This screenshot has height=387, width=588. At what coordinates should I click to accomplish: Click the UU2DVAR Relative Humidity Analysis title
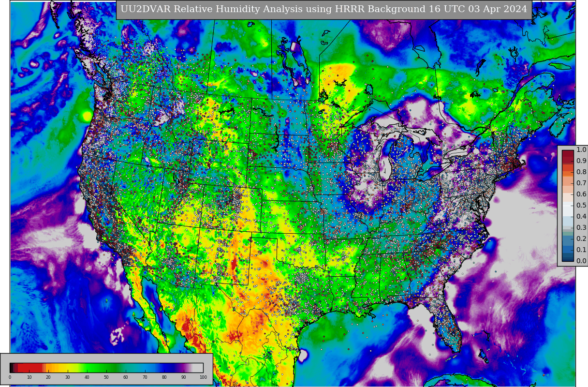coord(324,9)
